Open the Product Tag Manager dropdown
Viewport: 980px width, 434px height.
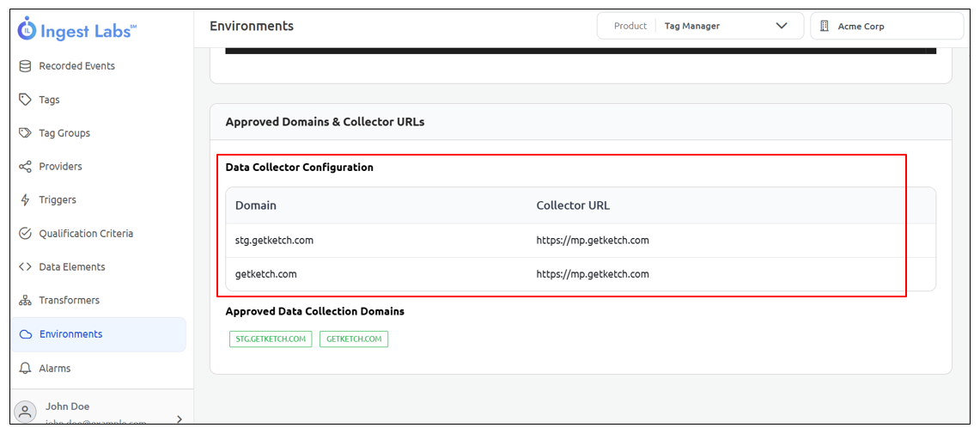click(x=700, y=26)
